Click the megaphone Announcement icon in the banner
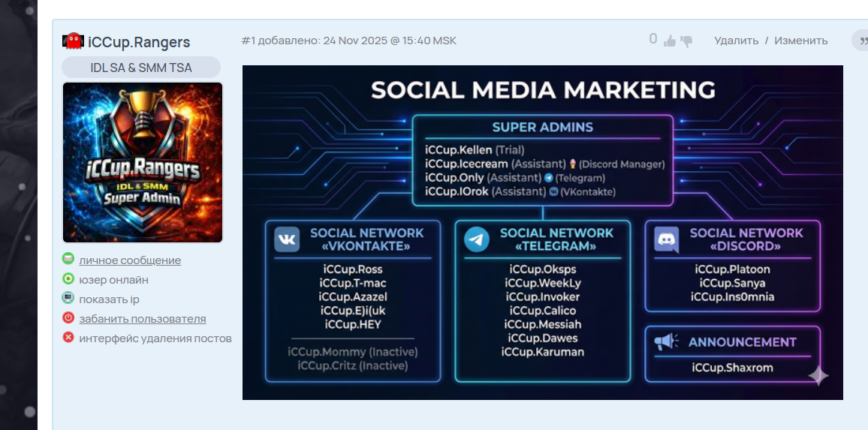Image resolution: width=868 pixels, height=430 pixels. click(666, 342)
